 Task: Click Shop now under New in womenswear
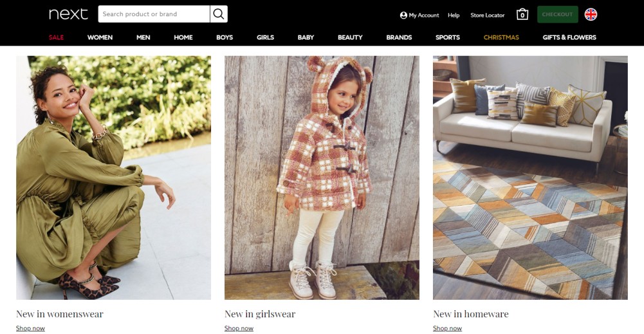click(30, 328)
